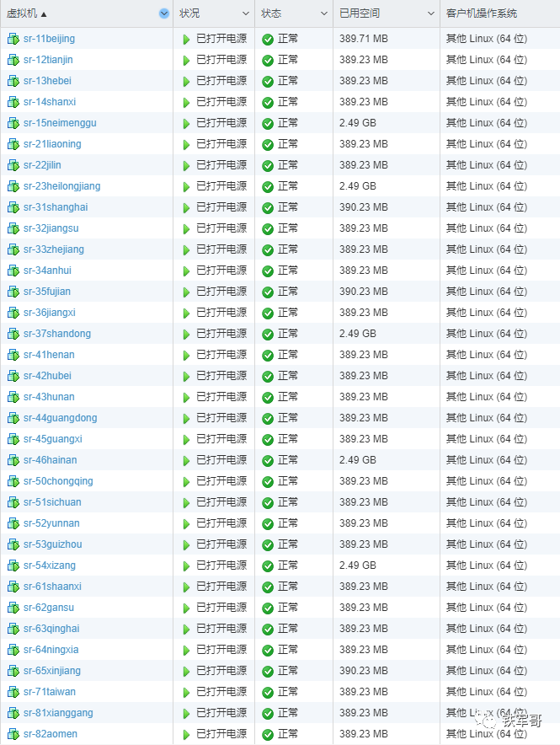Screen dimensions: 560x745
Task: Open the sr-11beijing virtual machine link
Action: click(x=50, y=39)
